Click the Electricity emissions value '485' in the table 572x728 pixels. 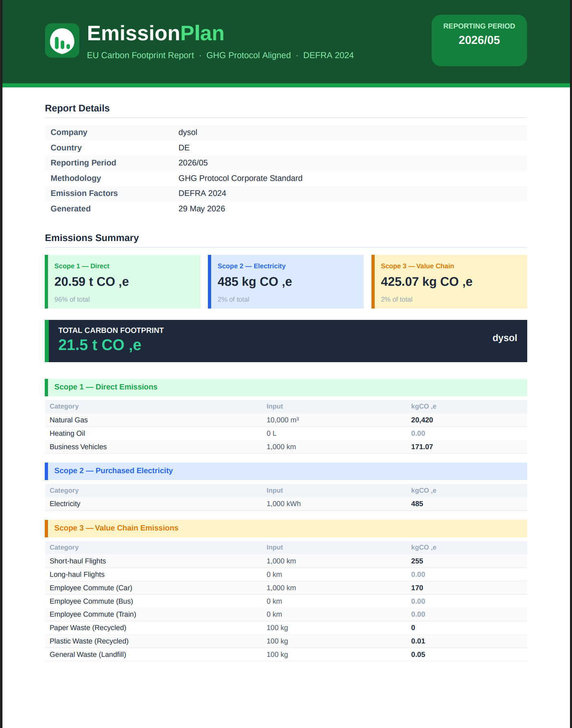(x=417, y=504)
